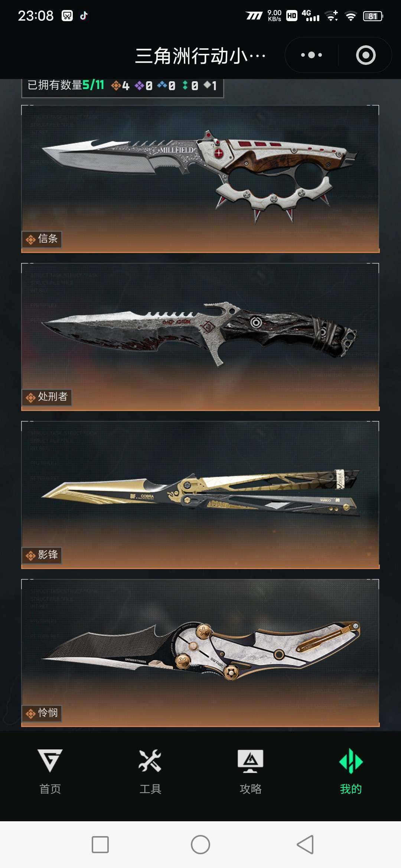Tap the 处刑者 name label
Screen dimensions: 401x868
tap(53, 397)
